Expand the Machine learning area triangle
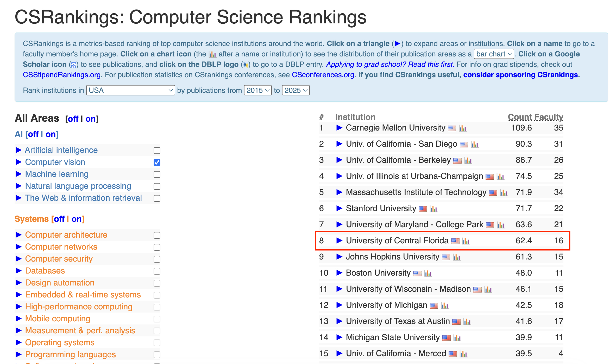 [18, 174]
